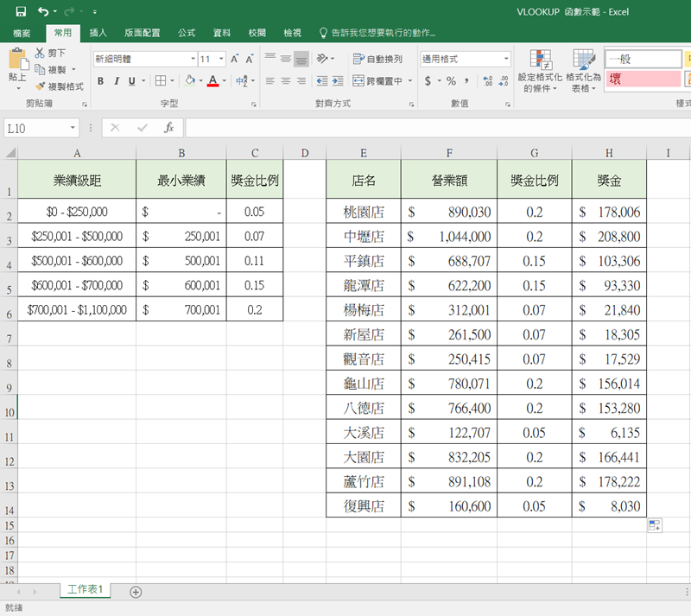Apply the 壞 (Bad) cell style
Image resolution: width=691 pixels, height=616 pixels.
pos(643,79)
